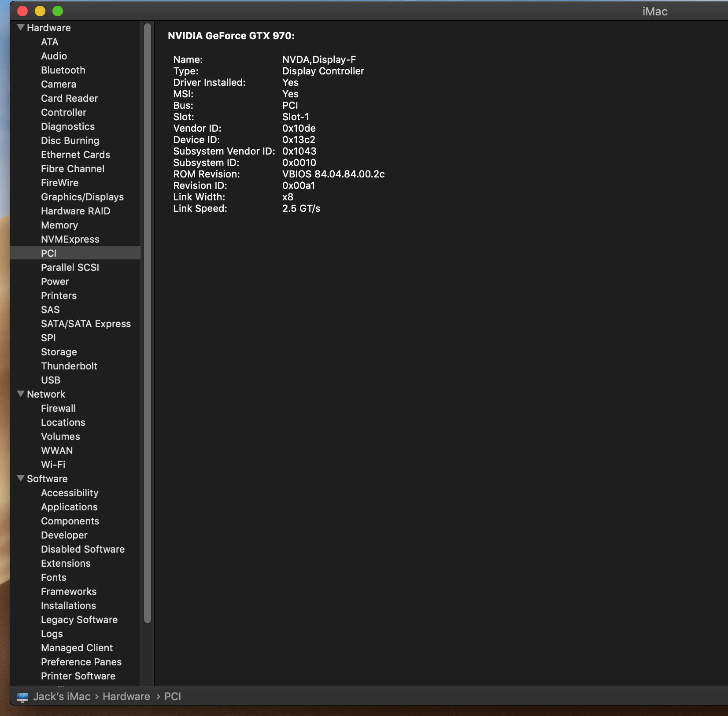Open NVMExpress hardware entry
728x716 pixels.
70,239
